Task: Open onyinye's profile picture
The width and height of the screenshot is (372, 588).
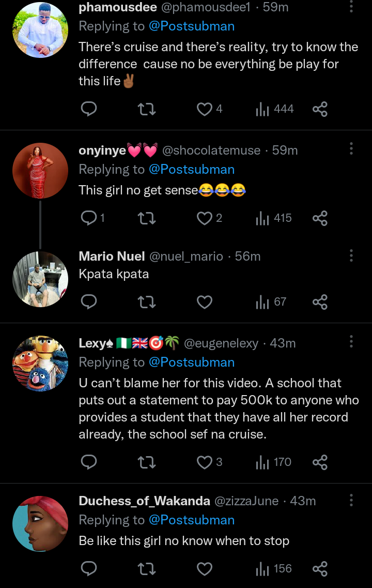Action: point(40,171)
